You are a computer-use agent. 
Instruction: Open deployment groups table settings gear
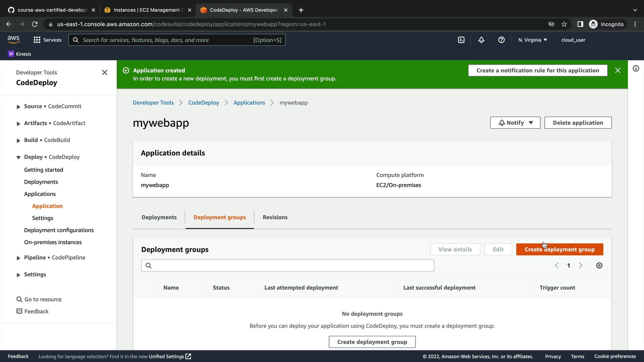coord(599,265)
